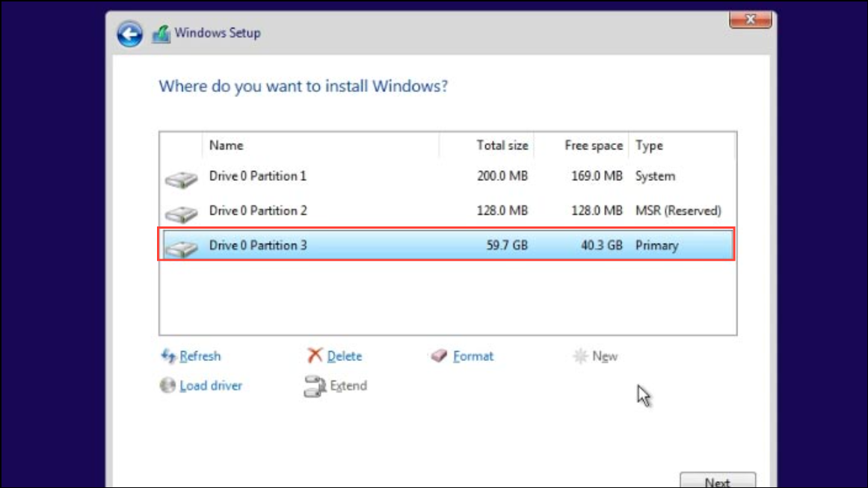Click the Windows Setup title text
868x488 pixels.
pos(218,33)
